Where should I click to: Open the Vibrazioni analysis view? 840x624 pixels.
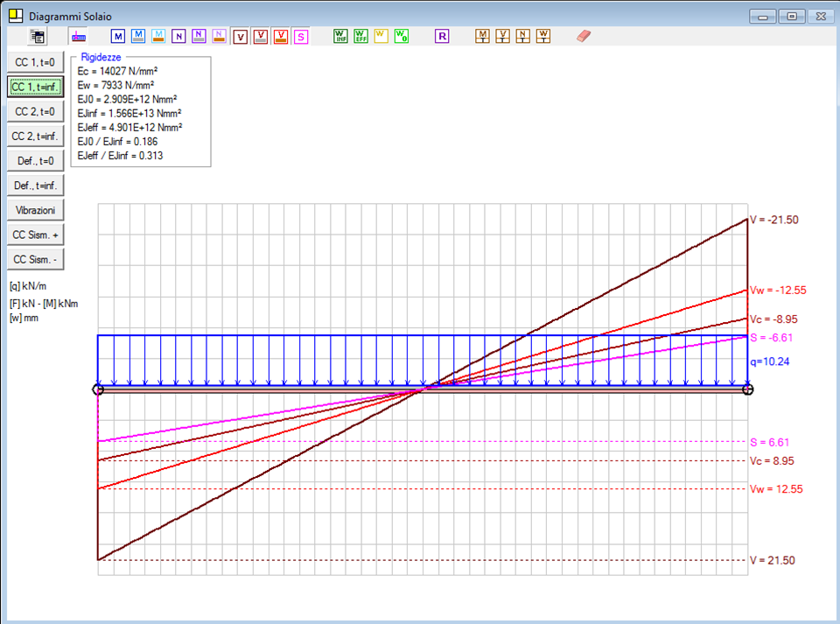point(35,211)
